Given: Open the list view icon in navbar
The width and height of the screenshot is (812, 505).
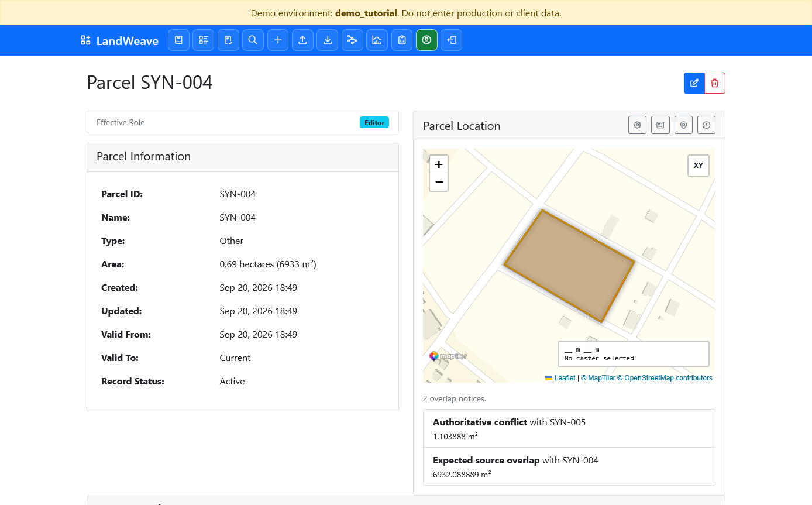Looking at the screenshot, I should 204,40.
